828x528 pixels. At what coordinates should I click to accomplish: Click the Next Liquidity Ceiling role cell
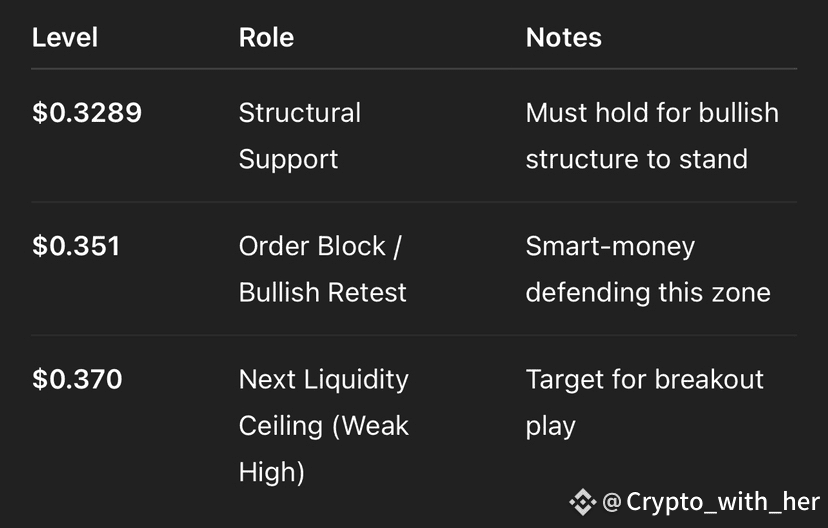tap(324, 426)
